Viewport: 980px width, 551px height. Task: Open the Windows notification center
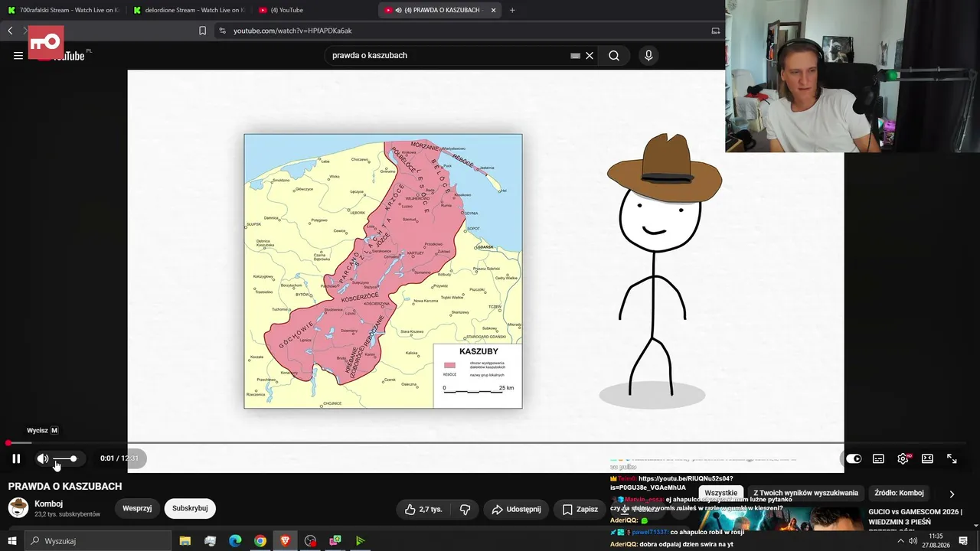tap(963, 541)
